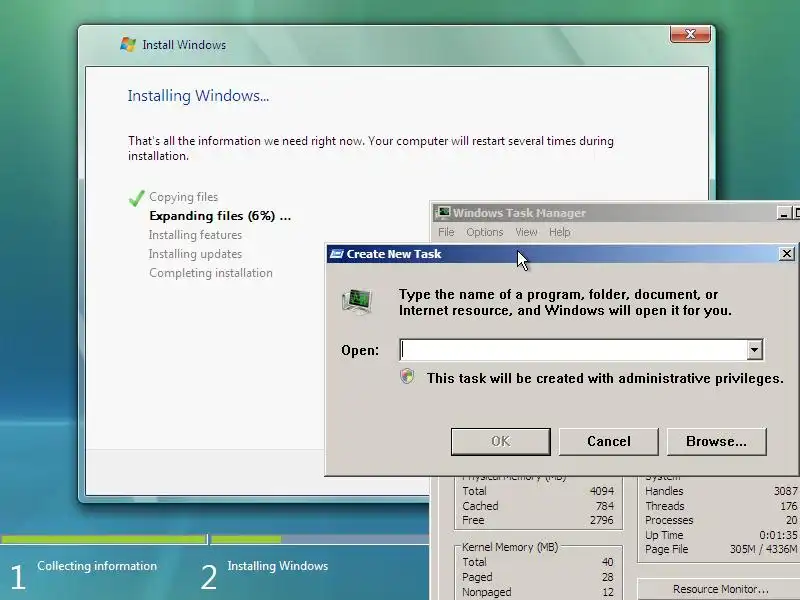Click the Kernel Memory Paged value 28
This screenshot has height=600, width=800.
607,577
